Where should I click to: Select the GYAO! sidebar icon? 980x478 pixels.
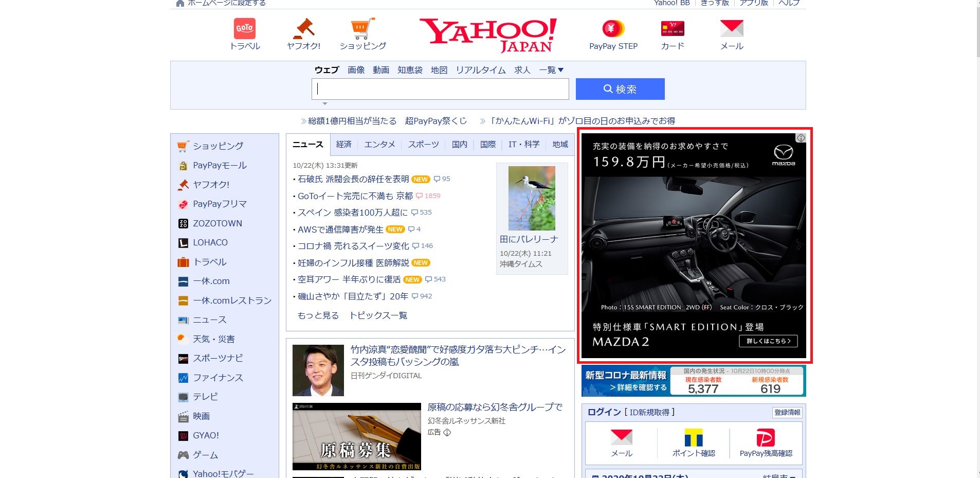tap(183, 435)
